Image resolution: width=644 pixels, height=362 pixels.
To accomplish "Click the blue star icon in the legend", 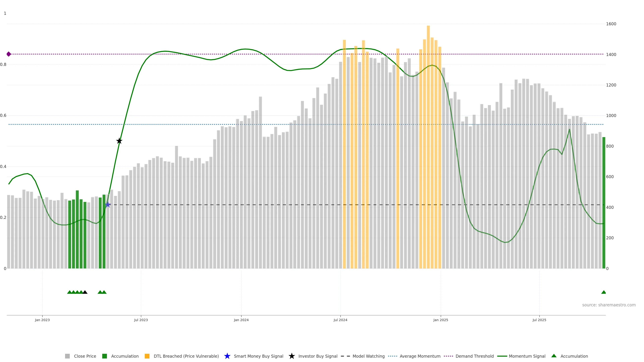I will coord(227,356).
